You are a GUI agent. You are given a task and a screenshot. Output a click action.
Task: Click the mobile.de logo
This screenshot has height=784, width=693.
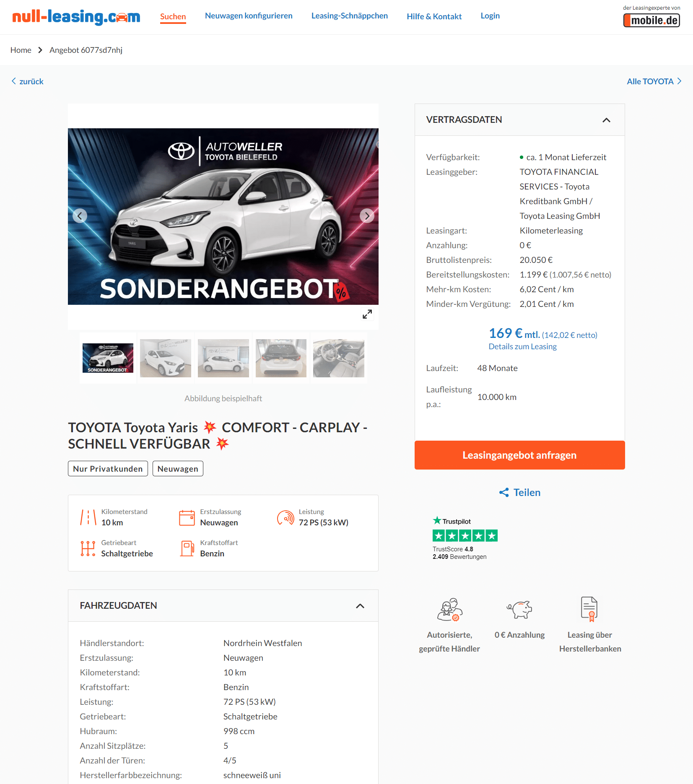tap(651, 20)
